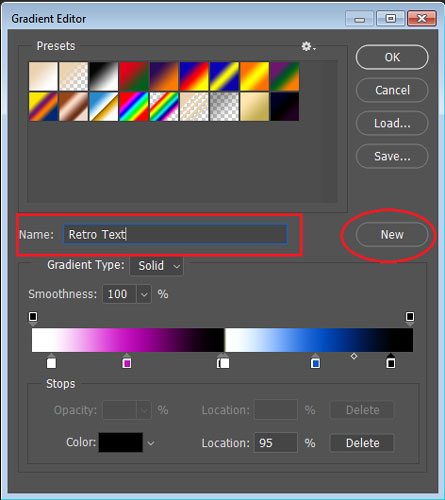Select the right opacity stop above gradient bar
The image size is (445, 500).
point(410,318)
